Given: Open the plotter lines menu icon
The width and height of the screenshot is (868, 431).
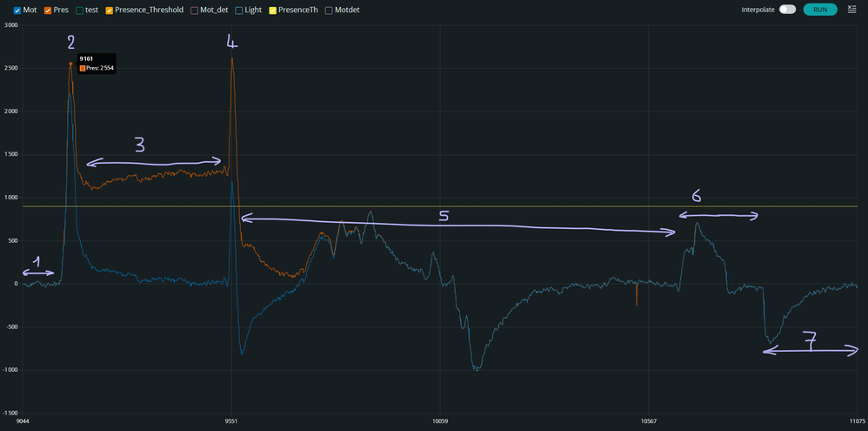Looking at the screenshot, I should coord(852,9).
